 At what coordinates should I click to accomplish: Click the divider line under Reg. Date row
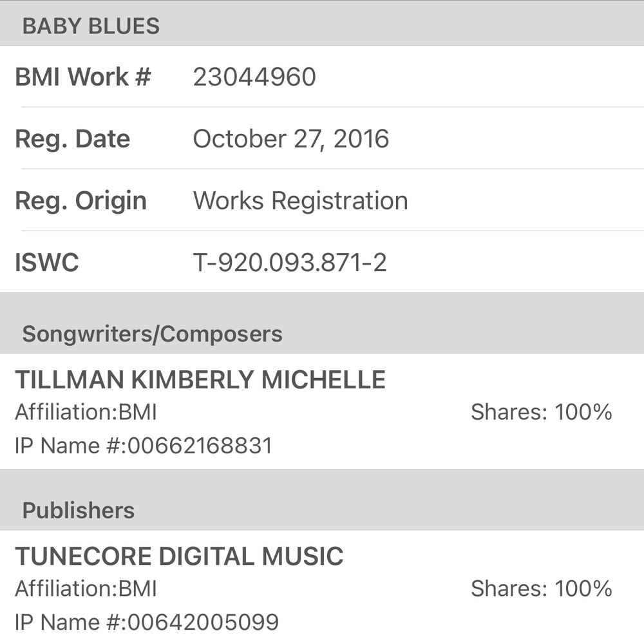click(332, 169)
